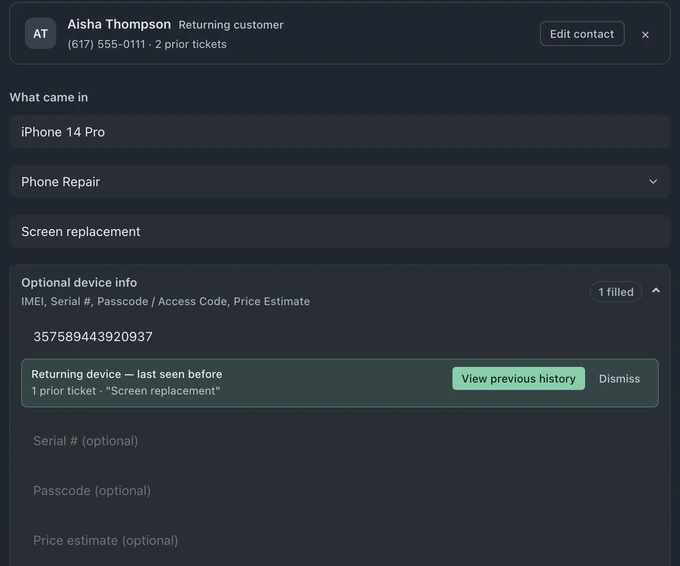Focus the Passcode optional field
The height and width of the screenshot is (566, 680).
point(340,491)
